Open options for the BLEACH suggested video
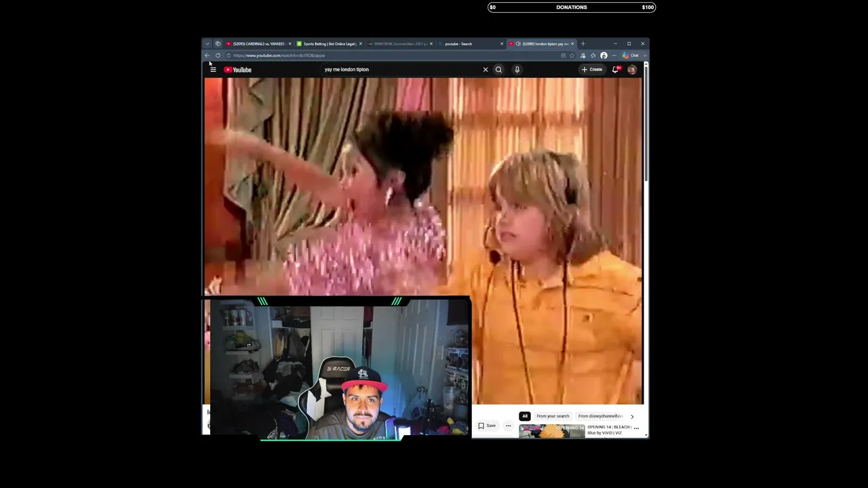 (636, 428)
